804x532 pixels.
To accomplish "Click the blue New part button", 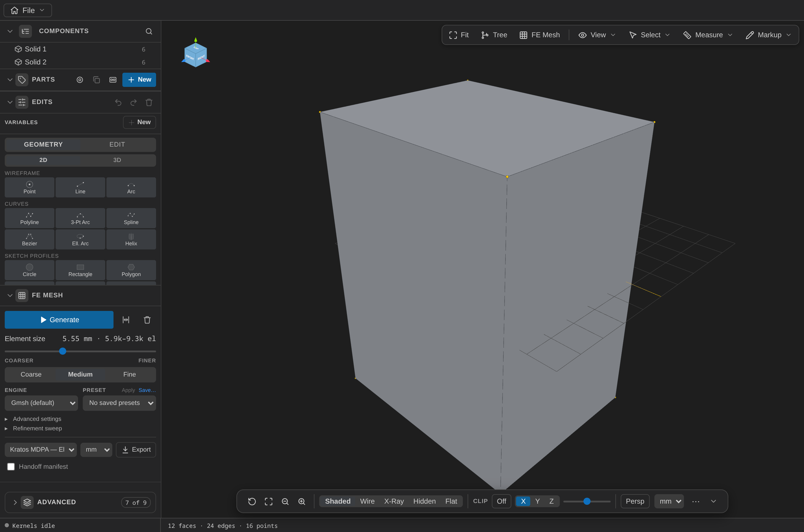I will coord(139,80).
